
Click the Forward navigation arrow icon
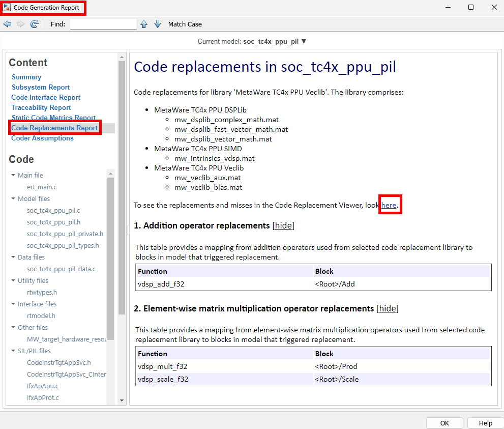click(x=21, y=24)
